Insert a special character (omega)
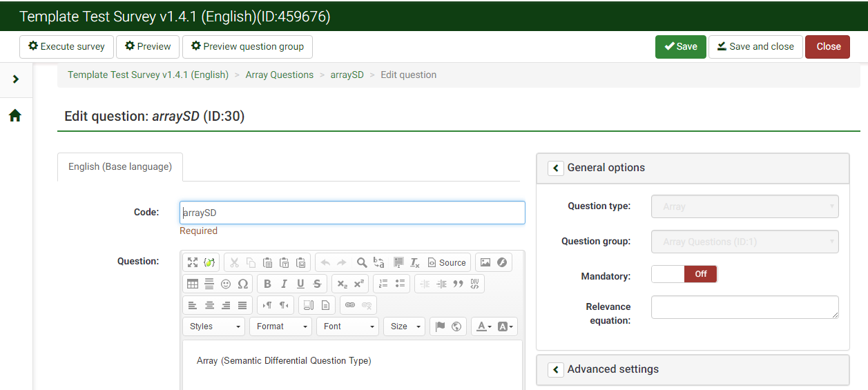 coord(242,284)
